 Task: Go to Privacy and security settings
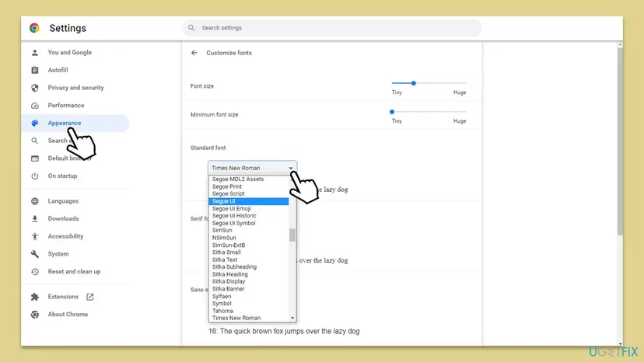pos(76,88)
